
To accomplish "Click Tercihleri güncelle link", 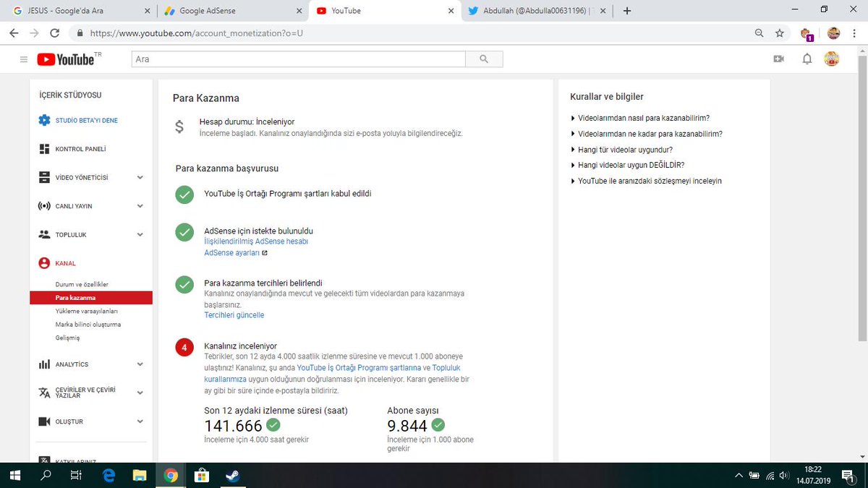I will [x=234, y=315].
